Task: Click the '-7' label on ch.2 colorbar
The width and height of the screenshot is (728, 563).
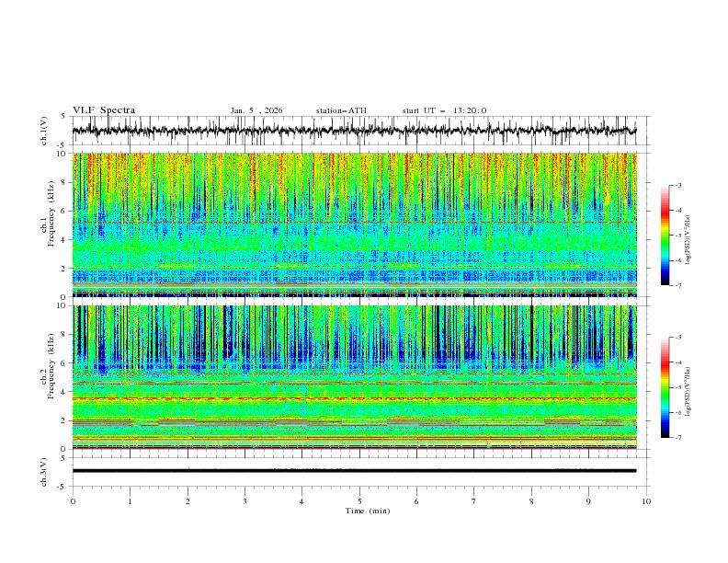Action: [677, 438]
